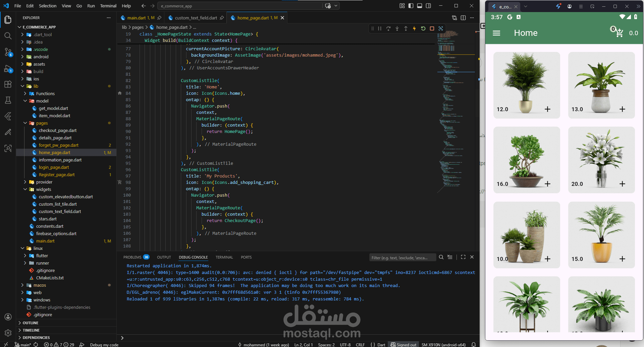Image resolution: width=644 pixels, height=347 pixels.
Task: Open the shopping cart in the Home app bar
Action: click(x=619, y=32)
